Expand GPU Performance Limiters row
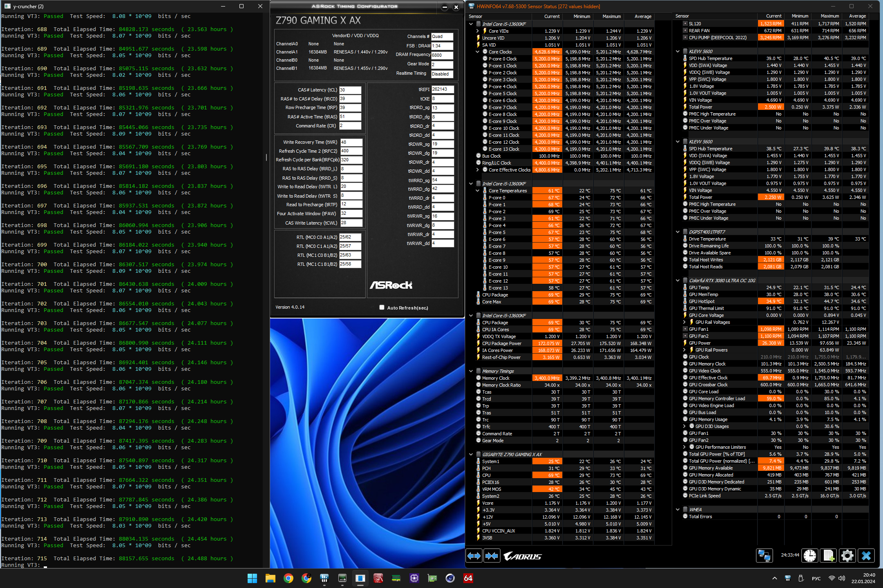The height and width of the screenshot is (588, 883). (684, 447)
